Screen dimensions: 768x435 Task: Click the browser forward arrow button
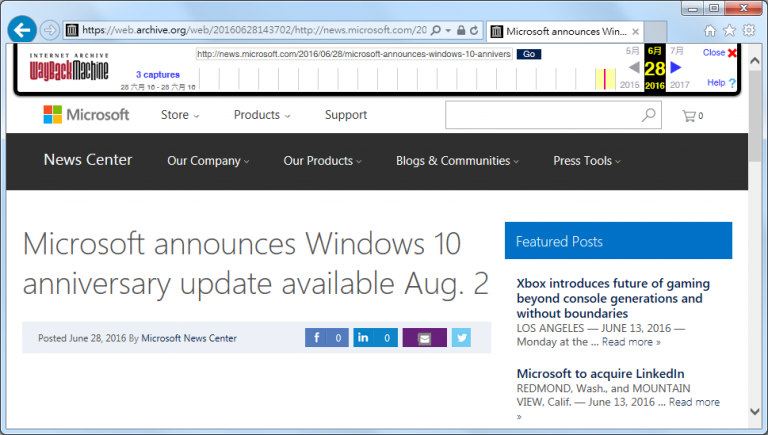[49, 30]
